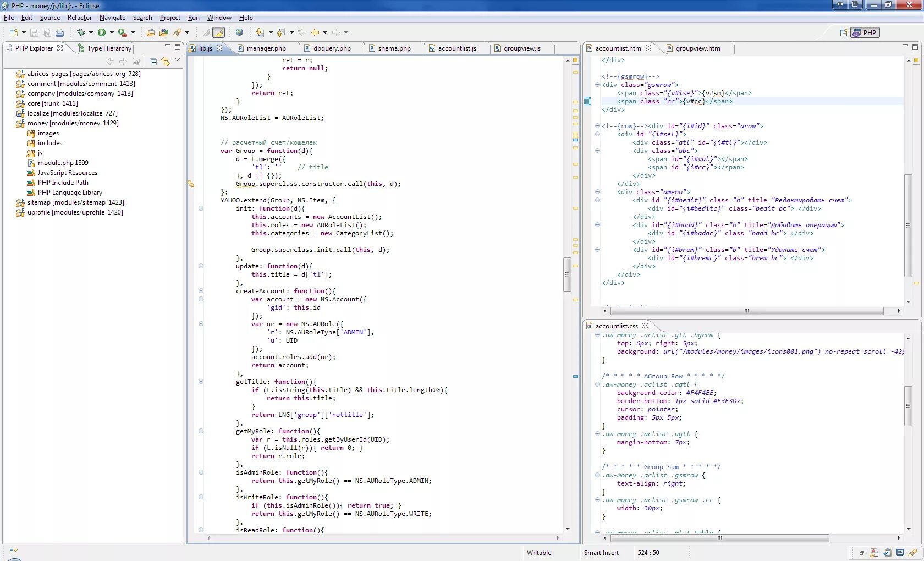This screenshot has width=924, height=561.
Task: Click the Console monitor icon in status bar
Action: (900, 553)
